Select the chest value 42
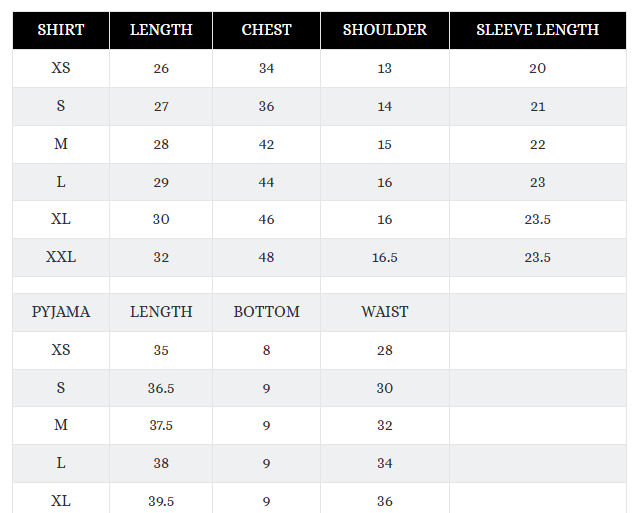640x513 pixels. click(x=266, y=144)
